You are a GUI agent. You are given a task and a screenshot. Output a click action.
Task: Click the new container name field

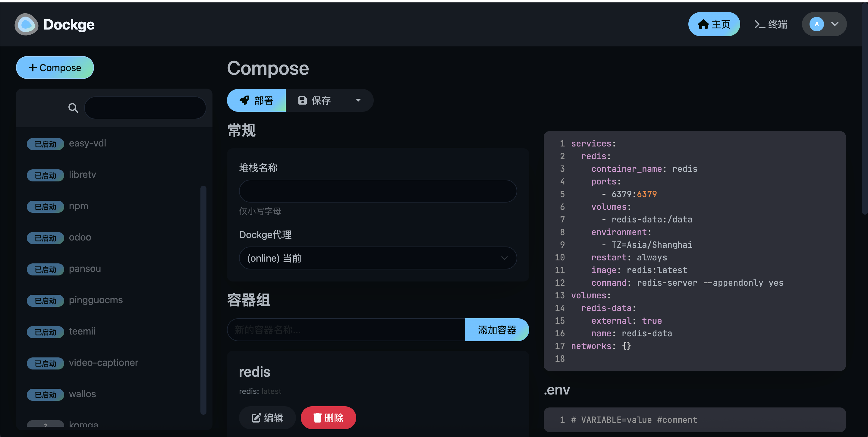tap(346, 330)
